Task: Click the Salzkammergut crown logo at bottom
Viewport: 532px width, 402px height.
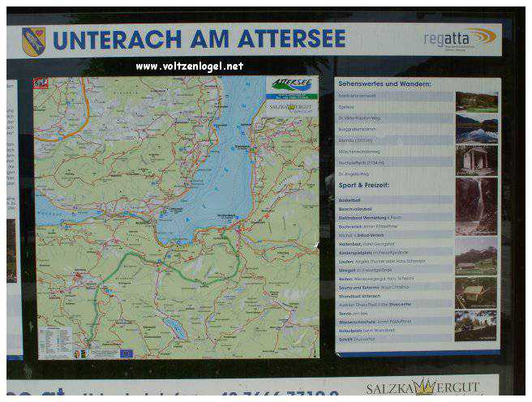Action: (423, 387)
